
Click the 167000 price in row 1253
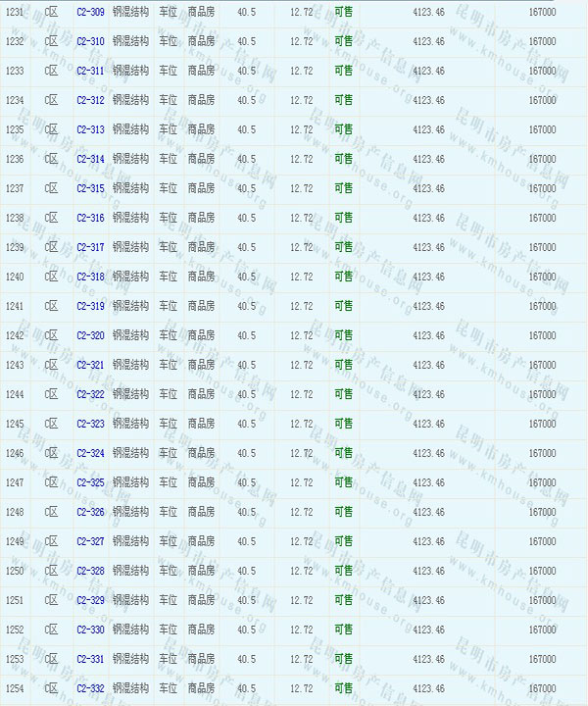[542, 659]
